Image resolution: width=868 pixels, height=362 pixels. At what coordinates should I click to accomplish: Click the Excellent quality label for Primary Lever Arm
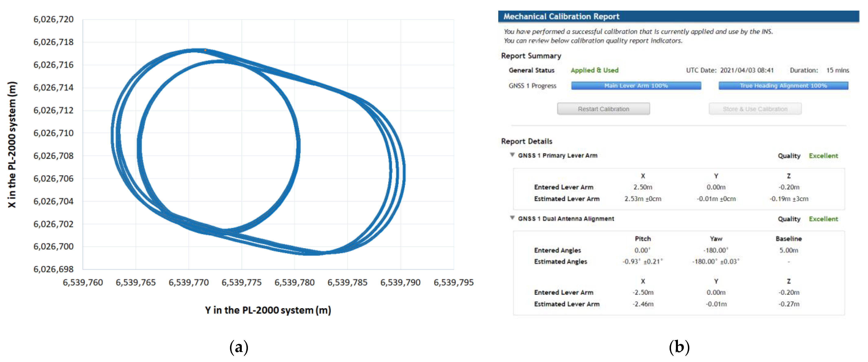tap(823, 156)
